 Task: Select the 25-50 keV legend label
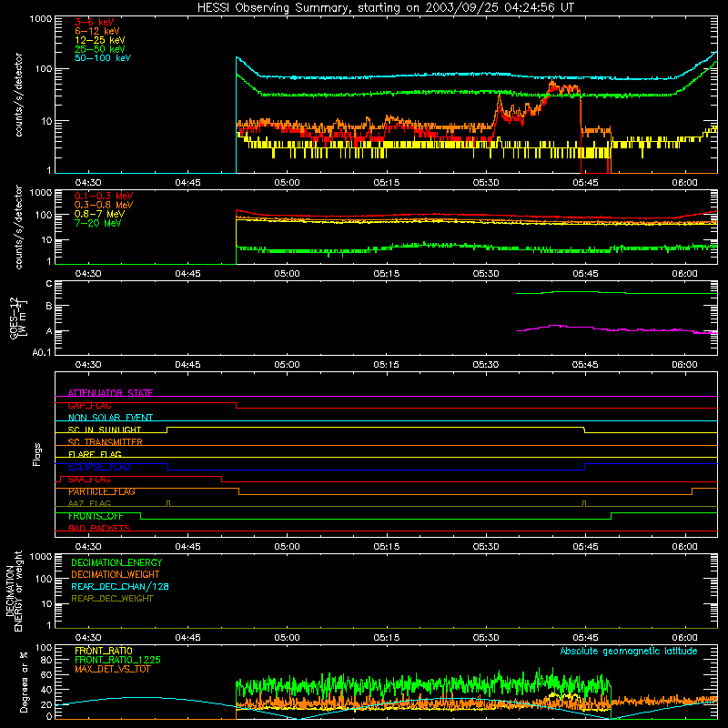coord(100,49)
